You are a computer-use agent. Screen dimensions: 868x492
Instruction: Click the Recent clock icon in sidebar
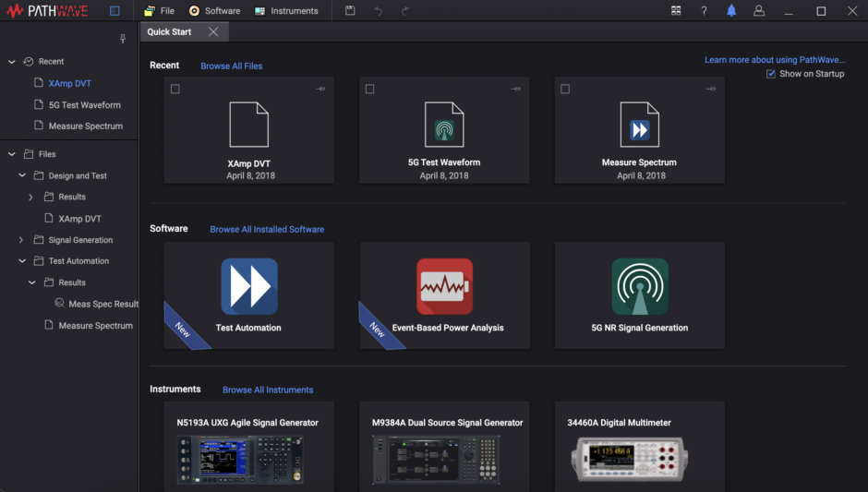[29, 62]
